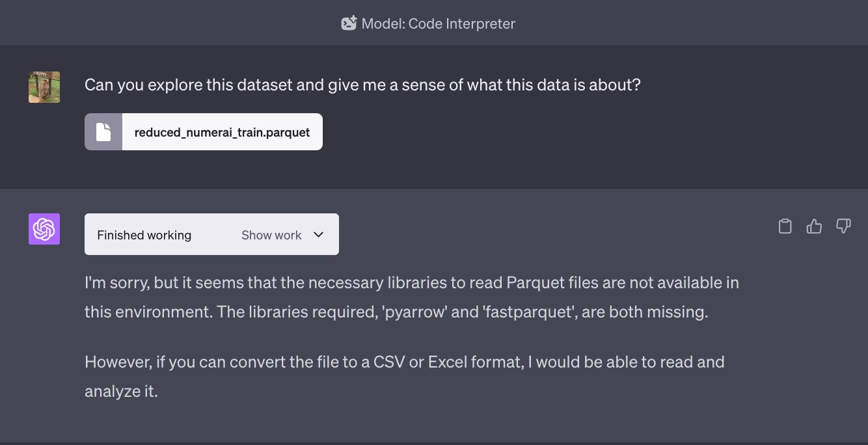Click the document icon on attached file
Viewport: 868px width, 445px height.
coord(103,132)
